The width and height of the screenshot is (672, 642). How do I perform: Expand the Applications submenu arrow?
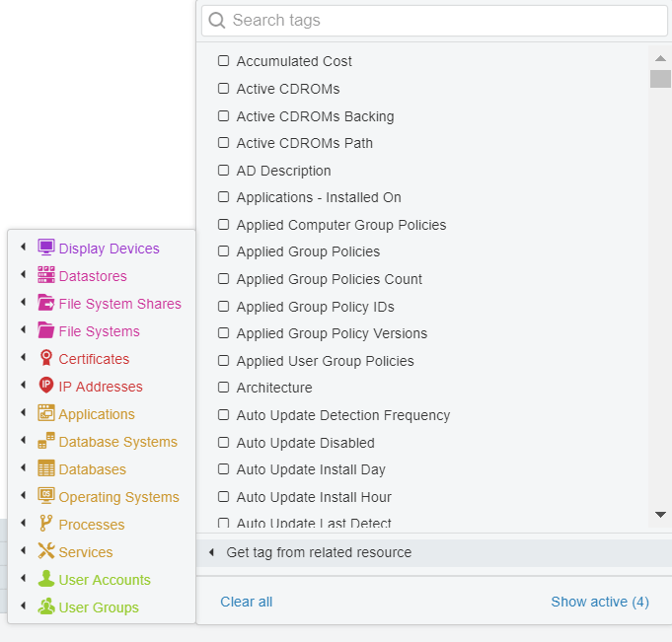pyautogui.click(x=23, y=413)
